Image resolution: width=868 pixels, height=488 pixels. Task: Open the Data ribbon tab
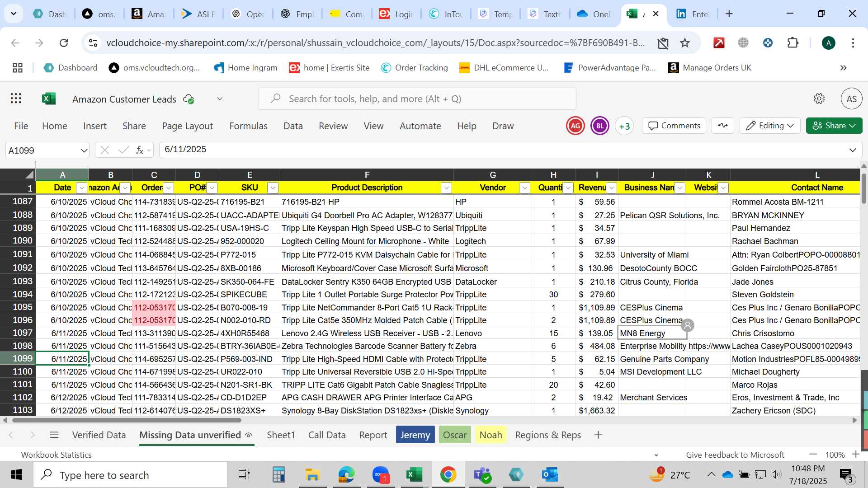tap(293, 126)
